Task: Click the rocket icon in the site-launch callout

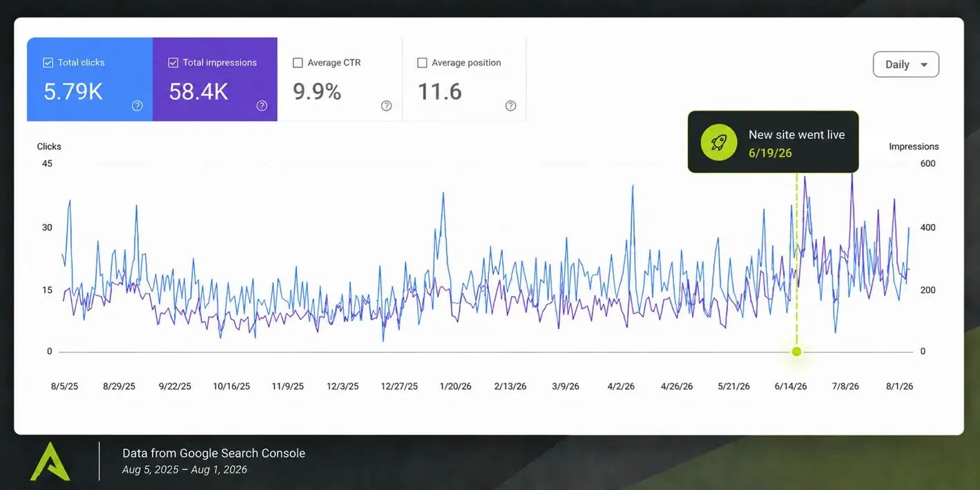Action: (x=719, y=143)
